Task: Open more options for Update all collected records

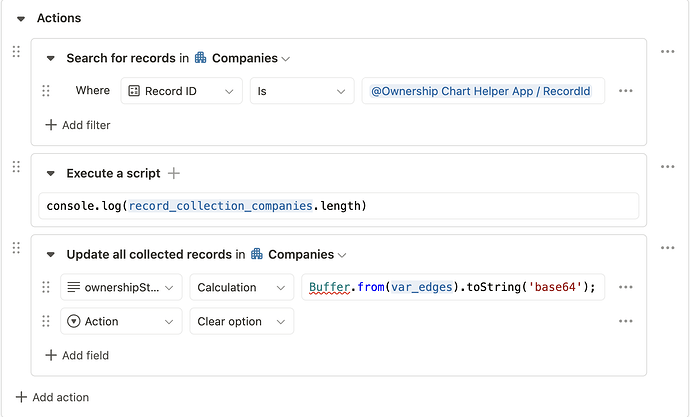Action: pyautogui.click(x=667, y=248)
